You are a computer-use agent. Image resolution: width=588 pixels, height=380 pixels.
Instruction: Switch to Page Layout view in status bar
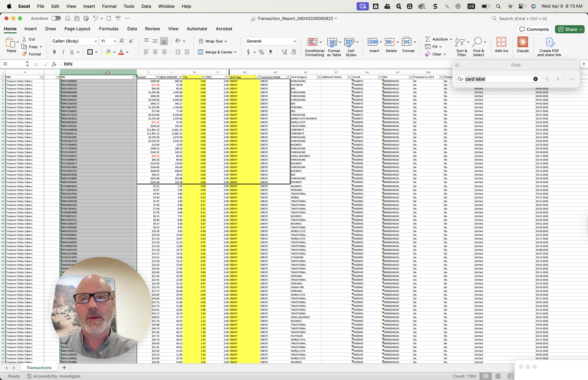click(x=498, y=376)
